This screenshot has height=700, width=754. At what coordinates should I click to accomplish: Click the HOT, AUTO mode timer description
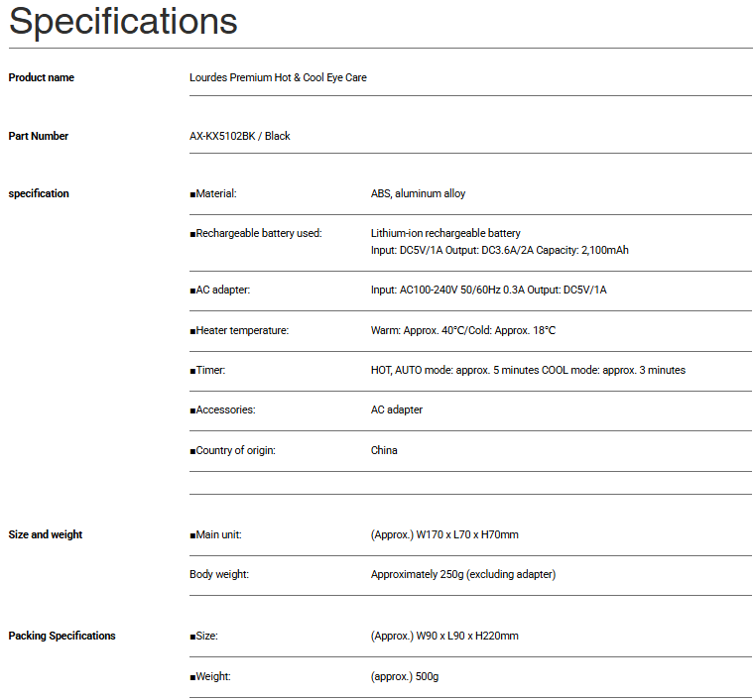click(x=528, y=371)
